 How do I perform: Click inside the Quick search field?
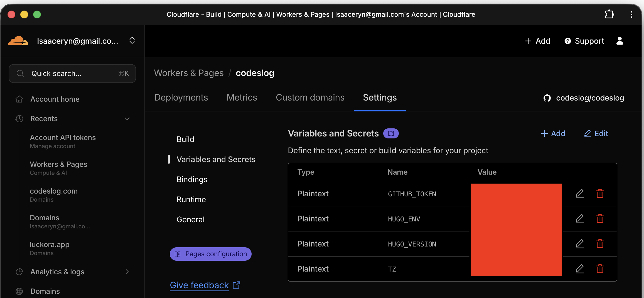pos(72,73)
